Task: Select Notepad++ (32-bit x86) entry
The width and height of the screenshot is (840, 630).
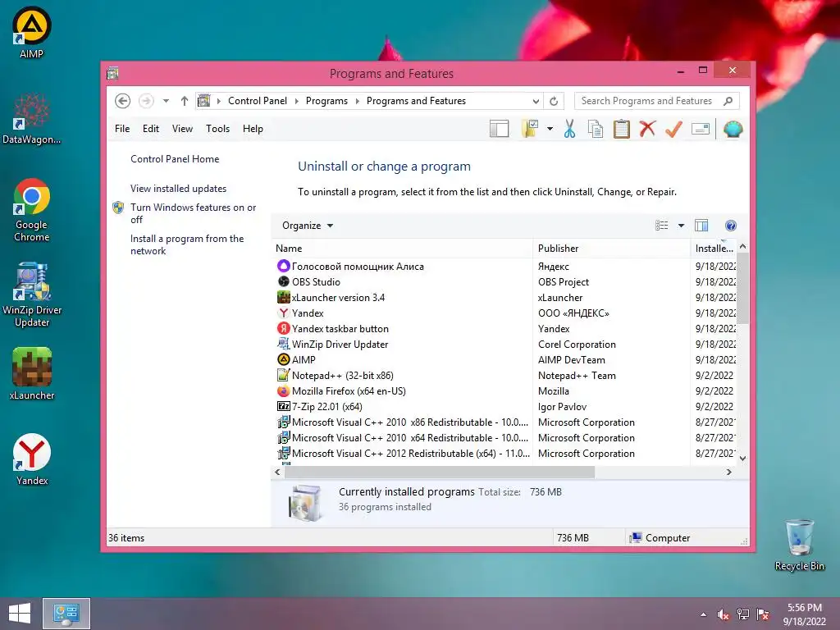Action: (x=342, y=376)
